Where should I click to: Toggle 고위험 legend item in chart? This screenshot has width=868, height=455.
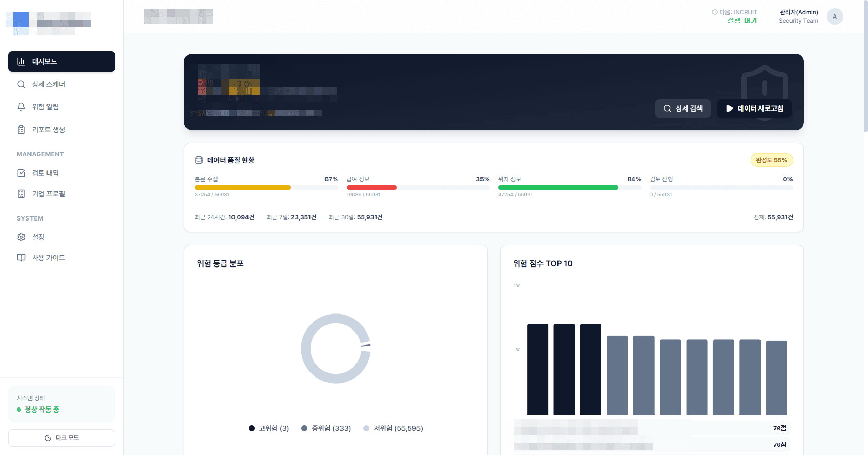(269, 428)
